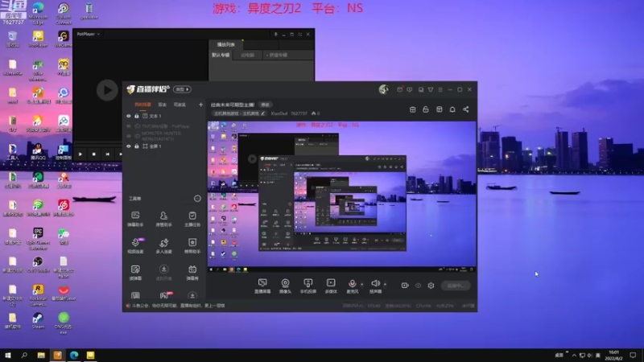Image resolution: width=644 pixels, height=362 pixels.
Task: Open streaming app settings gear
Action: tap(431, 286)
